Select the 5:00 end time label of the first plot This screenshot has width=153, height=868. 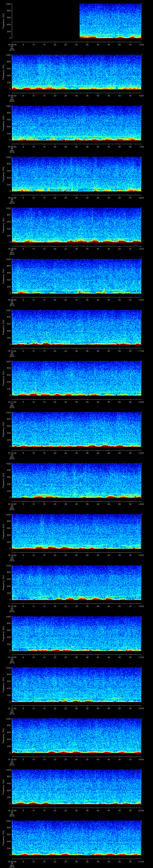tap(141, 44)
